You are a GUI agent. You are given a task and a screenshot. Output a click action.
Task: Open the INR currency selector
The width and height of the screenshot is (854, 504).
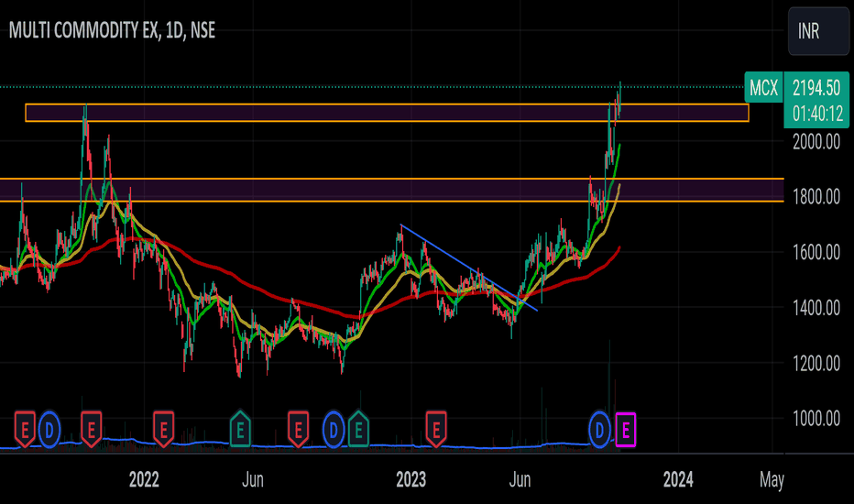pos(818,31)
